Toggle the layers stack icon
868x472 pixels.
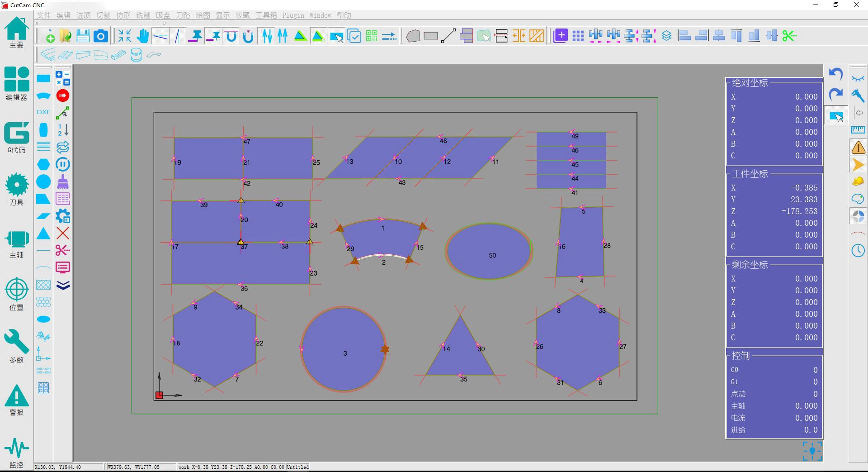[x=666, y=36]
